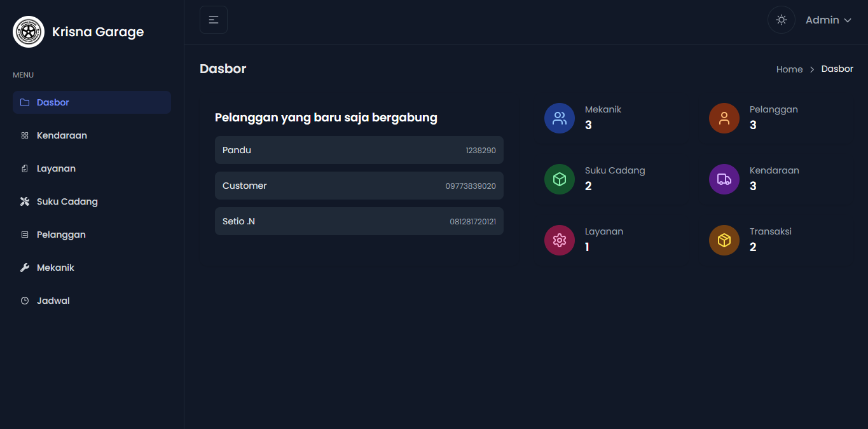Click the pink Layanan gear icon

click(x=560, y=240)
